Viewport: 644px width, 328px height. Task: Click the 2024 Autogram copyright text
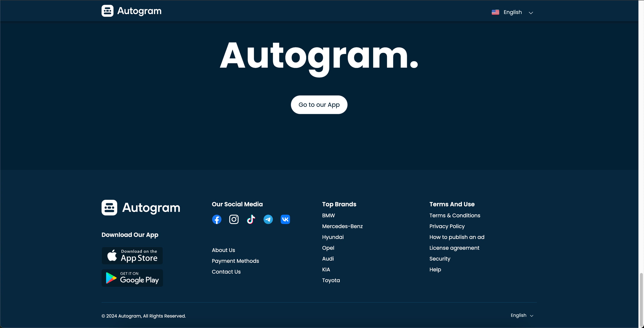(143, 316)
